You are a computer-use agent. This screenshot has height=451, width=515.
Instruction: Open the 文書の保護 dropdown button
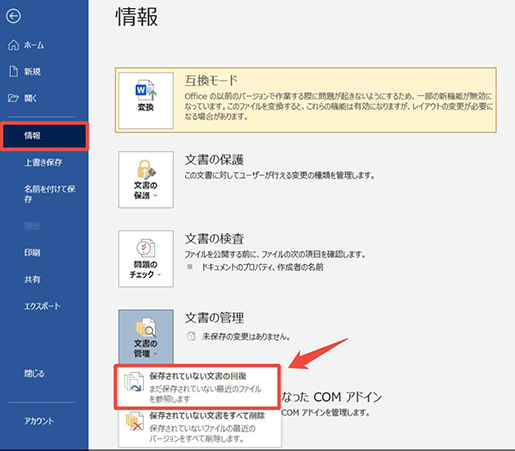pos(146,180)
